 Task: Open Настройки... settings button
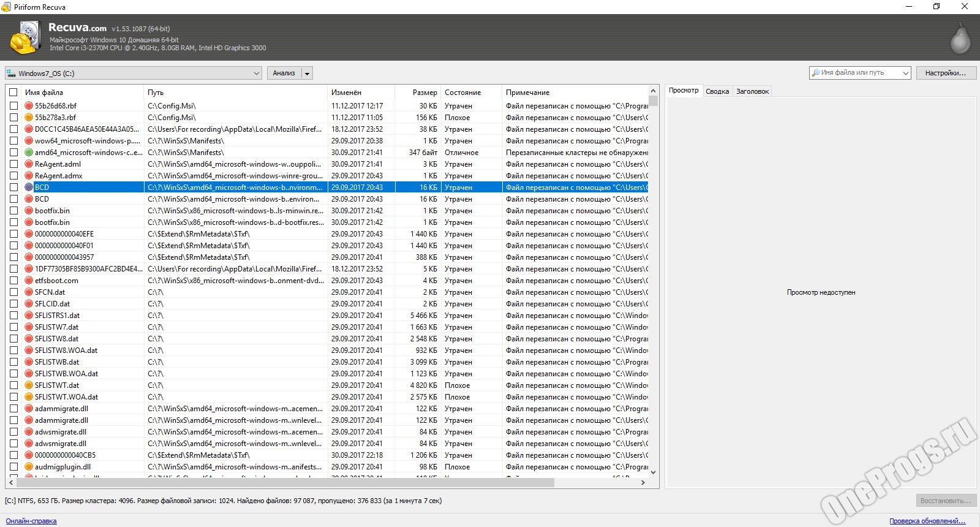945,73
